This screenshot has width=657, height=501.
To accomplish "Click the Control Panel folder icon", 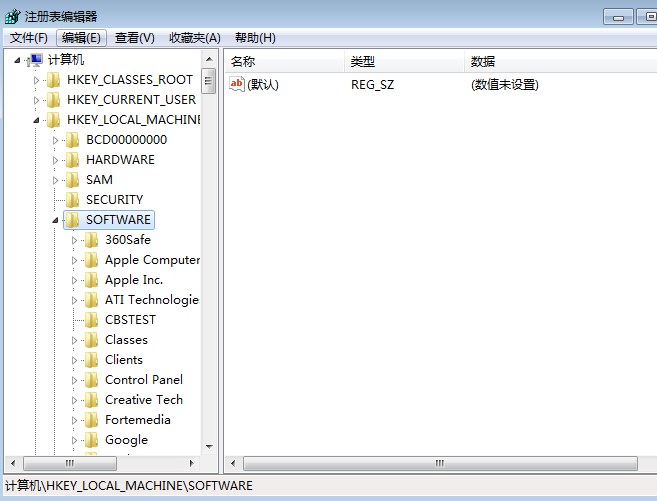I will click(91, 380).
